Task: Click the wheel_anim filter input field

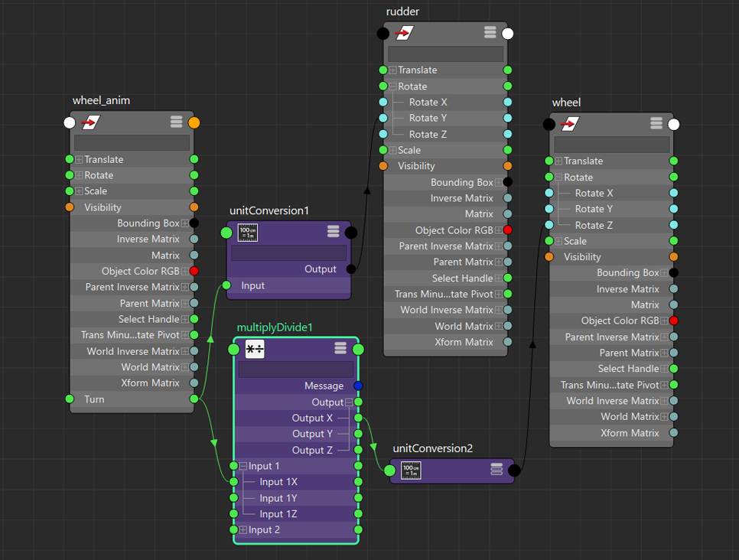Action: [132, 142]
